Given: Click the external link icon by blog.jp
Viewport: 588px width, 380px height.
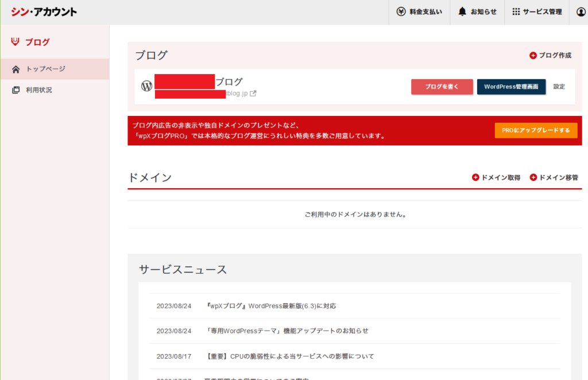Looking at the screenshot, I should click(x=253, y=94).
